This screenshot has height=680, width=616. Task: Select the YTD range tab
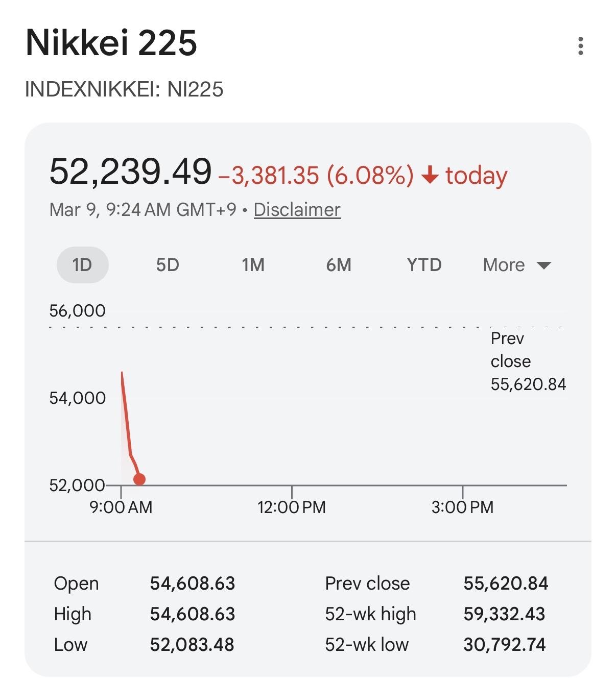click(x=424, y=265)
